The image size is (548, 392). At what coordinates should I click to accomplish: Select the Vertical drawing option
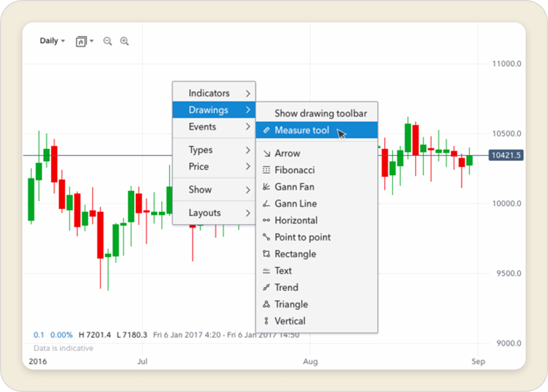tap(316, 321)
